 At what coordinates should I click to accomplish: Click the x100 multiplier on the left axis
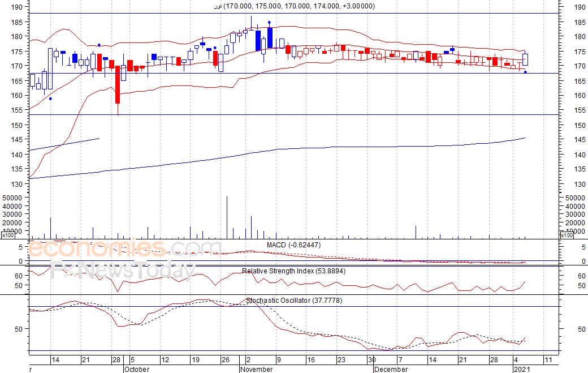pyautogui.click(x=8, y=235)
